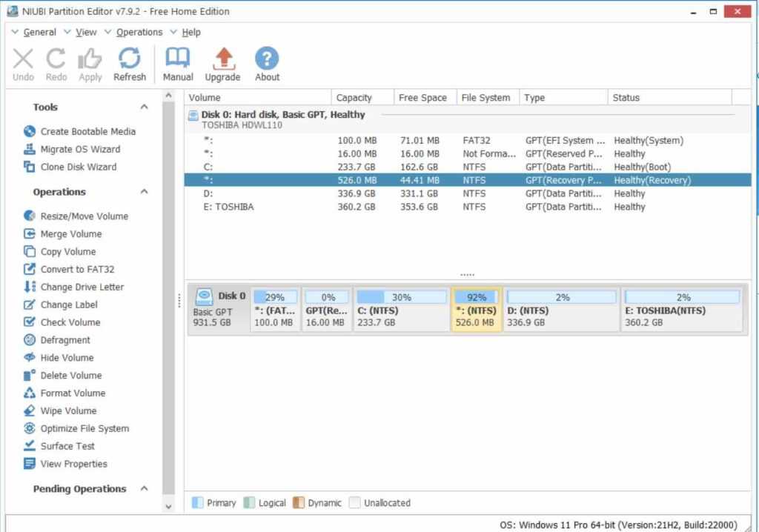Screen dimensions: 759x532
Task: Start Surface Test
Action: [59, 446]
